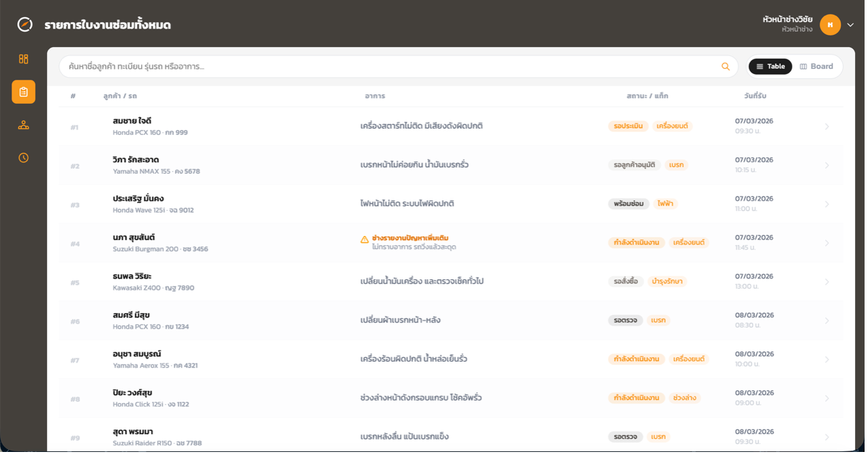Open the clock history sidebar icon
This screenshot has height=454, width=868.
pyautogui.click(x=24, y=158)
